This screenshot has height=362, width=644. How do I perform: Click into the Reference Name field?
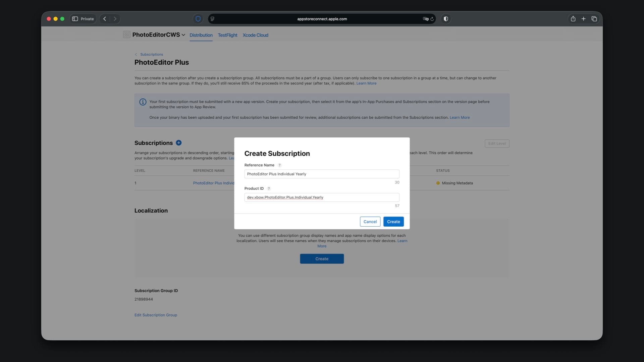pos(321,174)
